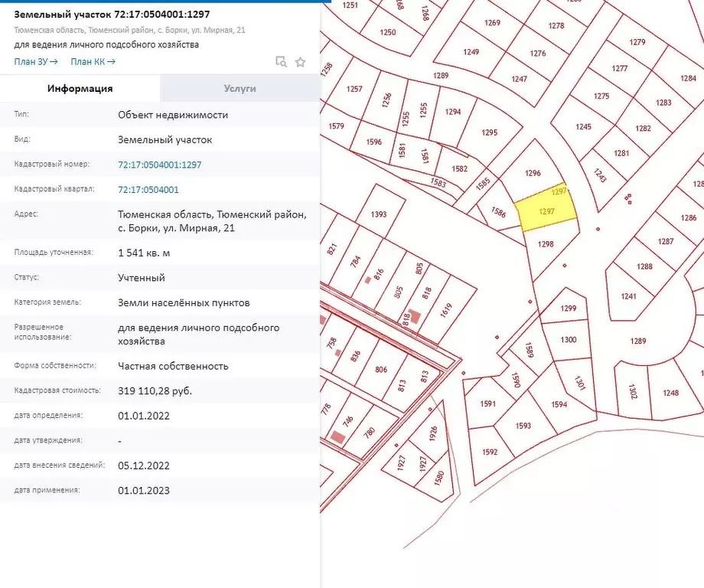
Task: Select the Информация tab
Action: pos(80,89)
